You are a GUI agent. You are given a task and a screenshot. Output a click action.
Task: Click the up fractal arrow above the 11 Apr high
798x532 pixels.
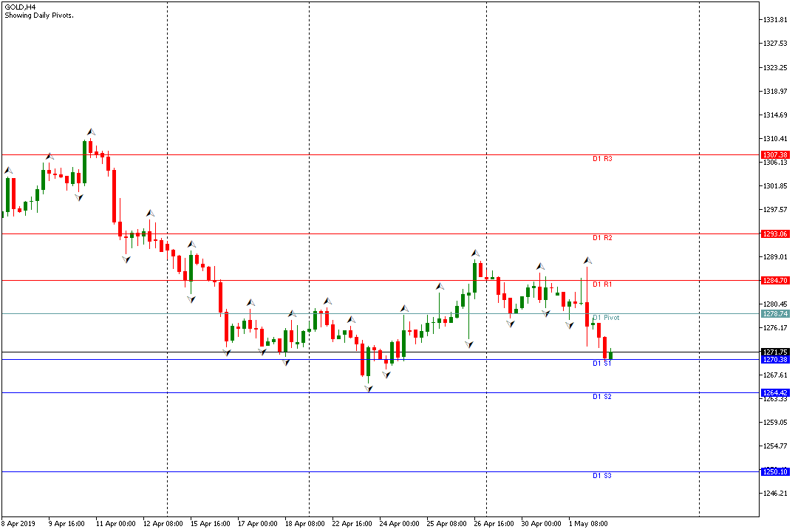point(91,132)
